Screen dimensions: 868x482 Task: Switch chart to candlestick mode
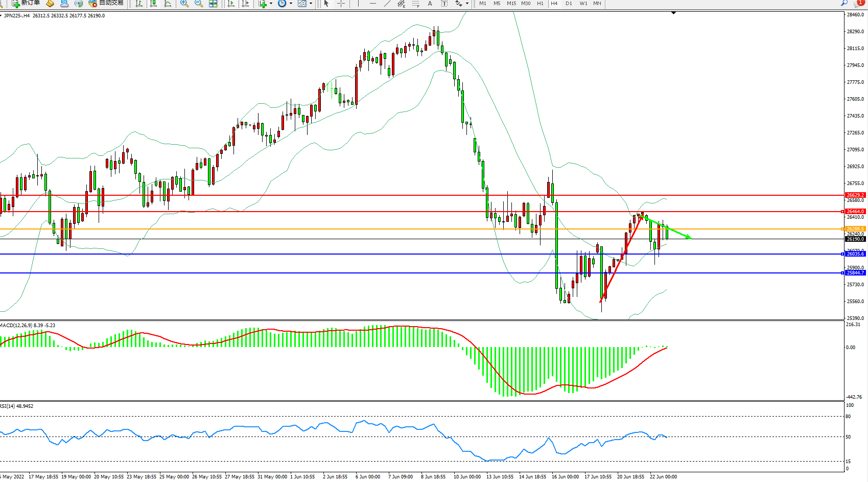click(153, 4)
